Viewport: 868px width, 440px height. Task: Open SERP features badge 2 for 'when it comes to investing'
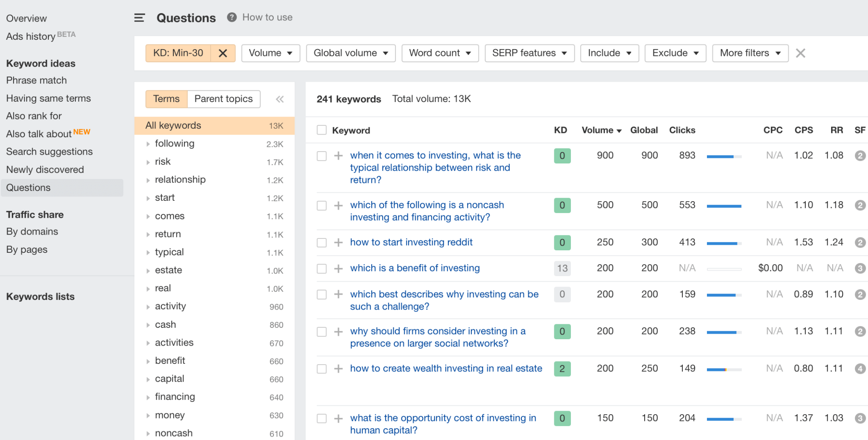pyautogui.click(x=860, y=156)
